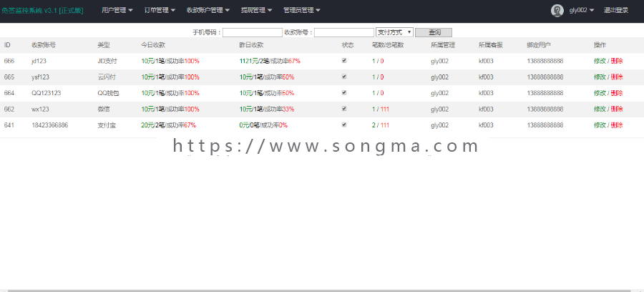This screenshot has height=292, width=644.
Task: Click account name wx123
Action: (x=40, y=109)
